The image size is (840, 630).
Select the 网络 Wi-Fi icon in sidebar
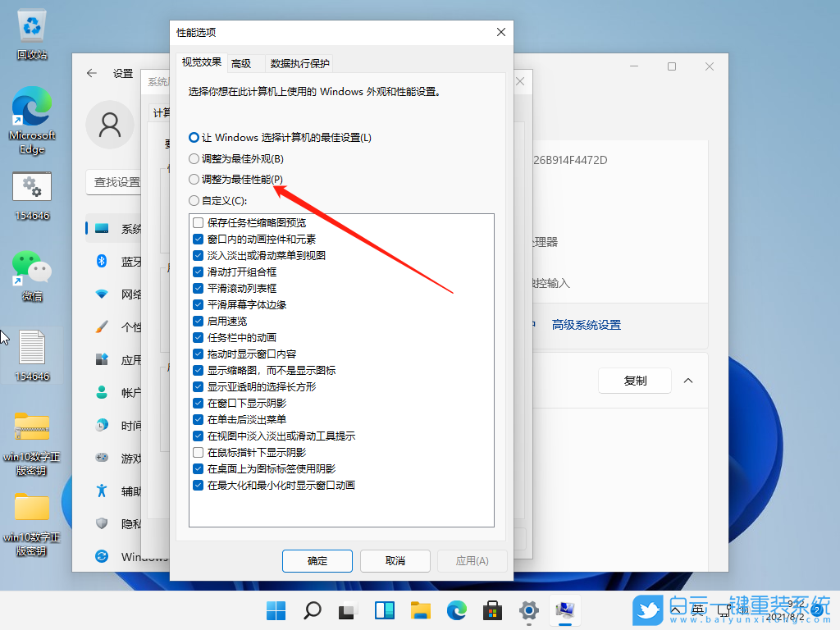pyautogui.click(x=101, y=294)
